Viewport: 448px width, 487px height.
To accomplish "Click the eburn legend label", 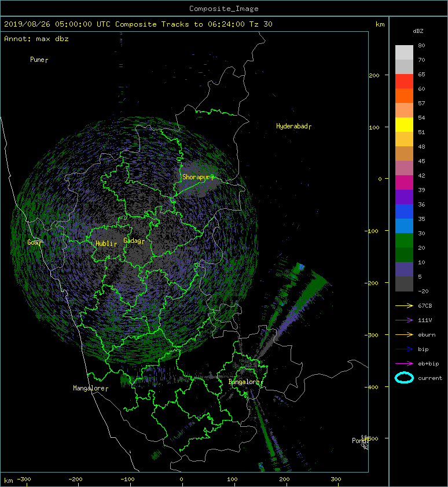I will 427,335.
